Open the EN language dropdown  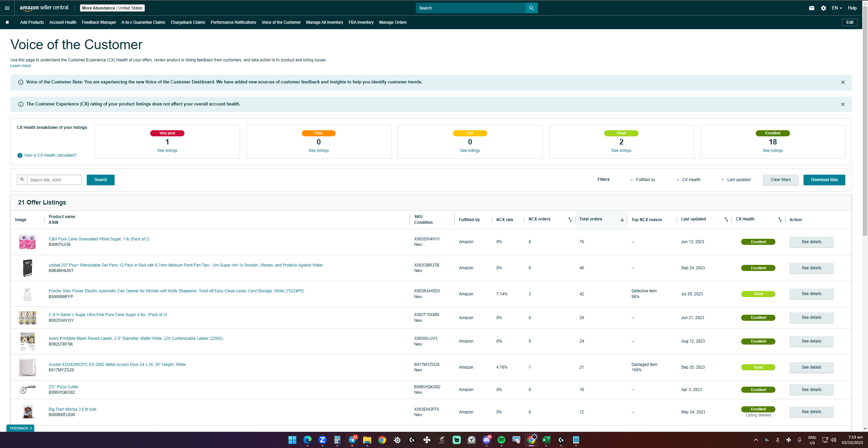click(x=836, y=8)
